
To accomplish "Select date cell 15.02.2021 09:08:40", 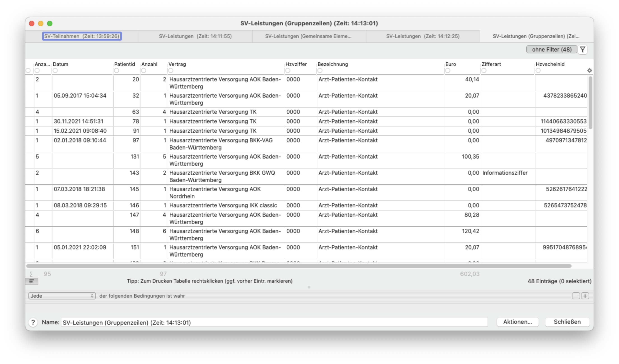I will click(80, 131).
